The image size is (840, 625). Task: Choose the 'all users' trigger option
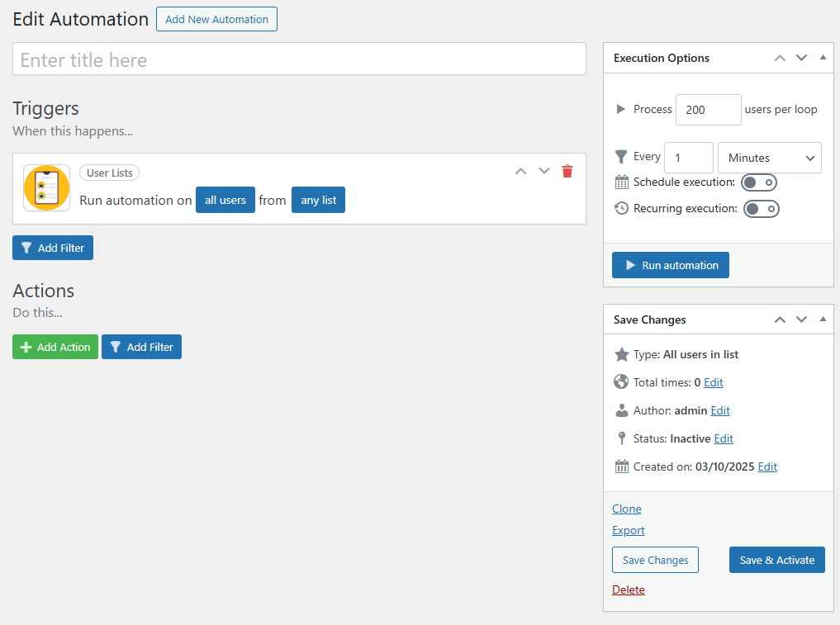pos(225,200)
